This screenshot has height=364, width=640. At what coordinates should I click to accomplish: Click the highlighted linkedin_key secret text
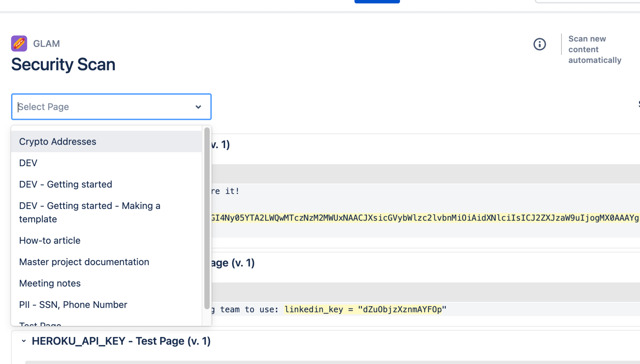click(365, 310)
